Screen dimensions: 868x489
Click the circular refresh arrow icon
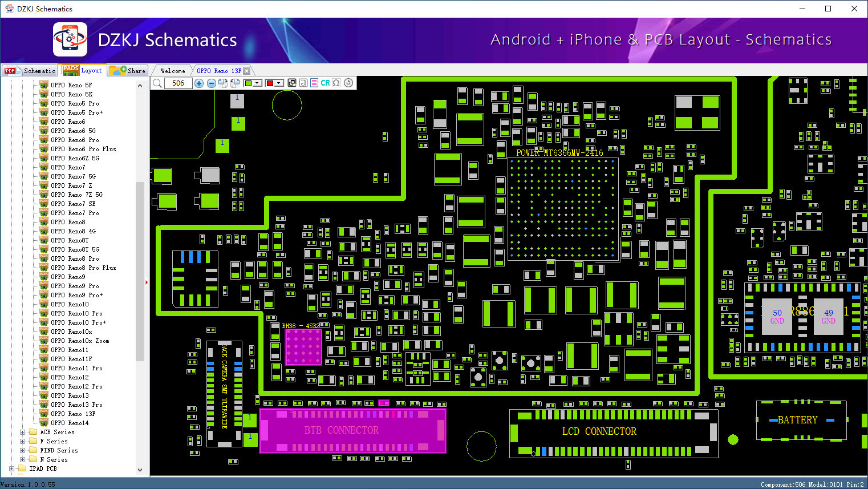(x=348, y=83)
